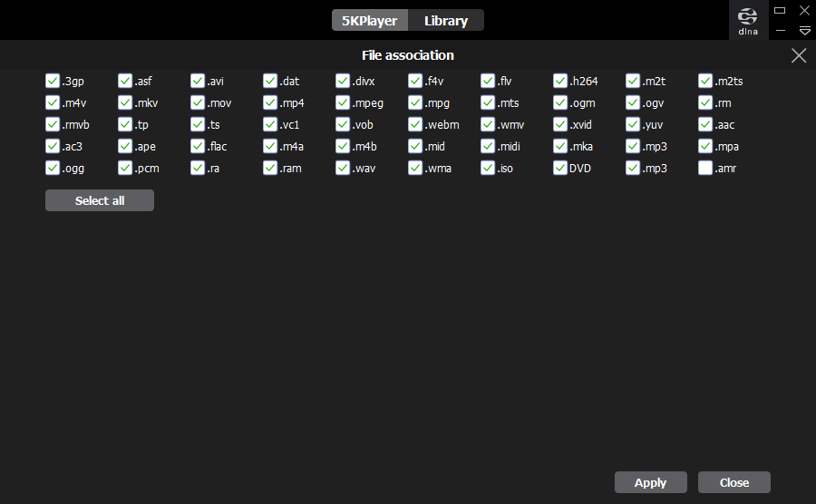The height and width of the screenshot is (504, 816).
Task: Uncheck the .mpg checkbox
Action: (x=415, y=102)
